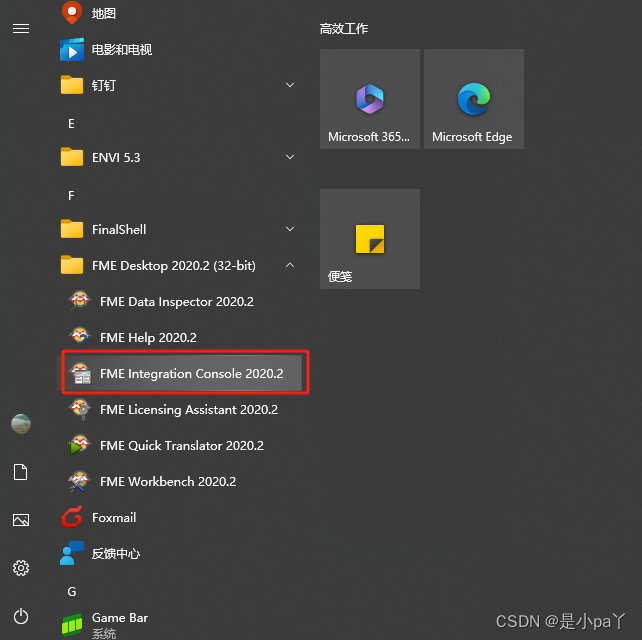Click the Game Bar app icon
The width and height of the screenshot is (642, 640).
pos(72,625)
